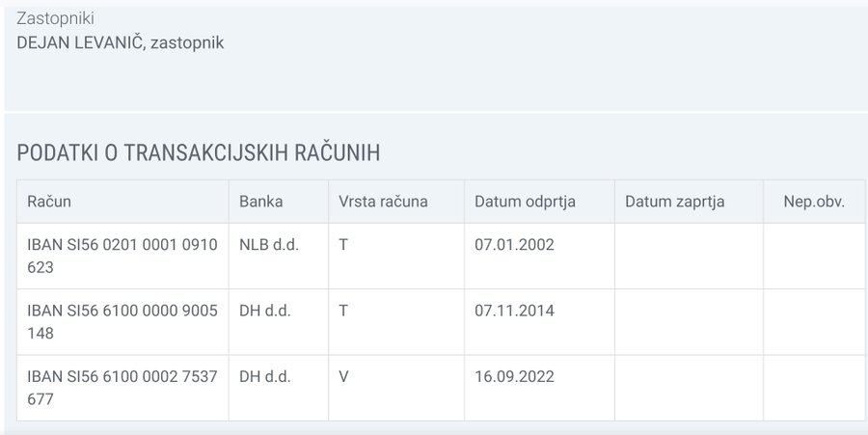868x435 pixels.
Task: Click the Banka column header
Action: pyautogui.click(x=279, y=202)
